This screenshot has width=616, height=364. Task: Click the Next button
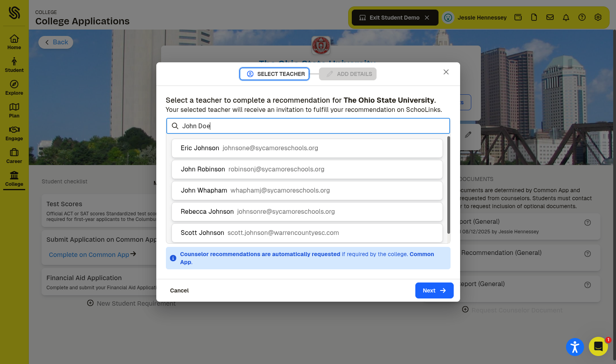click(x=435, y=290)
